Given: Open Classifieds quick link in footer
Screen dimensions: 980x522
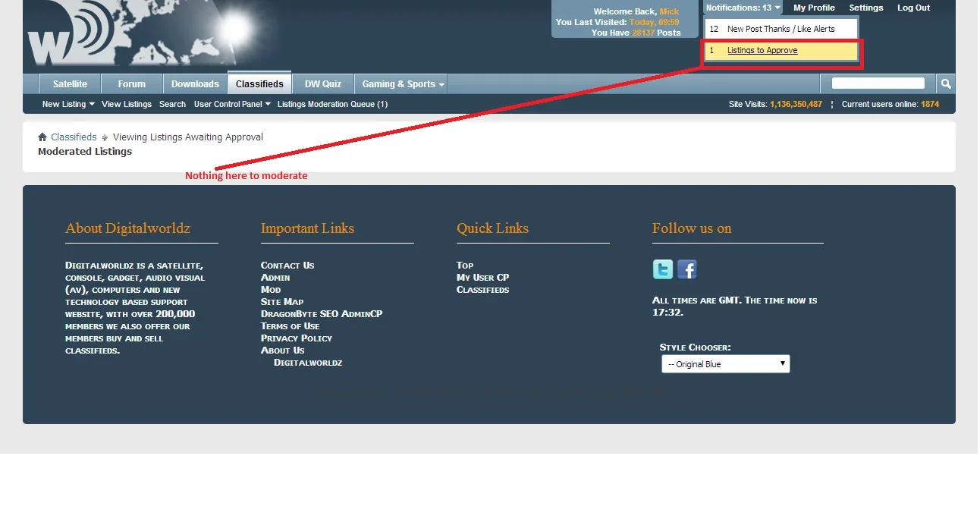Looking at the screenshot, I should (483, 289).
